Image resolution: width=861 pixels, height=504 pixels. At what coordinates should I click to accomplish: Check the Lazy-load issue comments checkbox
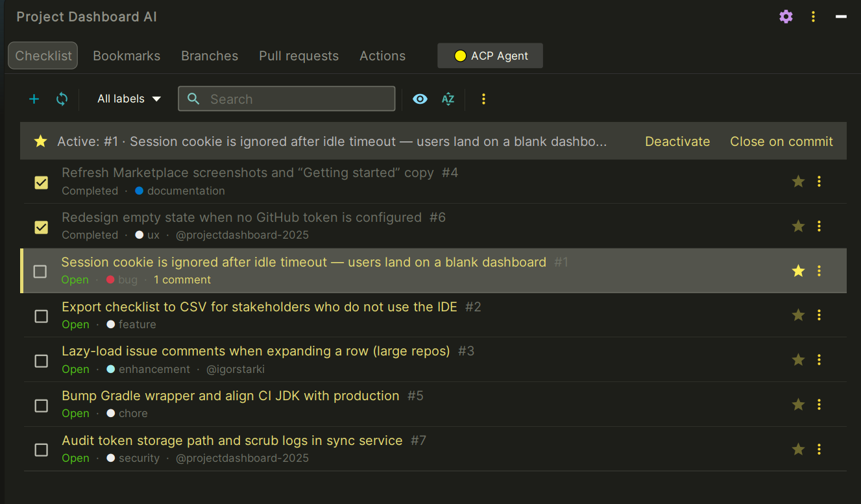41,361
